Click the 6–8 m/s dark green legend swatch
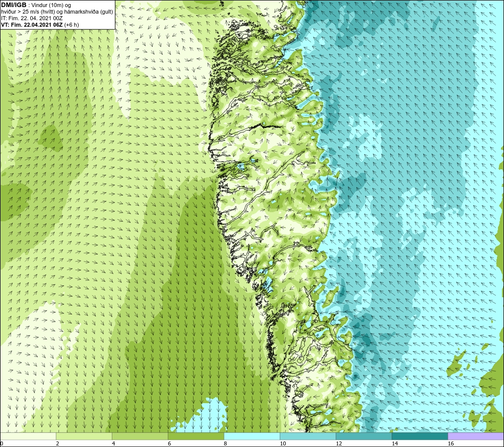This screenshot has width=504, height=447. (196, 436)
